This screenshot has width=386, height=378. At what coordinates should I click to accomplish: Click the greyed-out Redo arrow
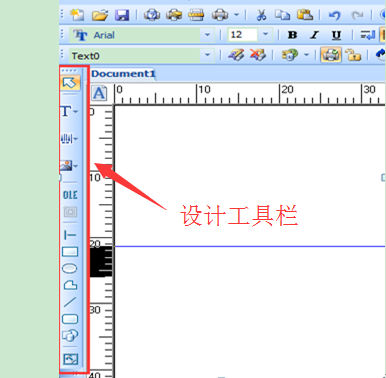[357, 15]
